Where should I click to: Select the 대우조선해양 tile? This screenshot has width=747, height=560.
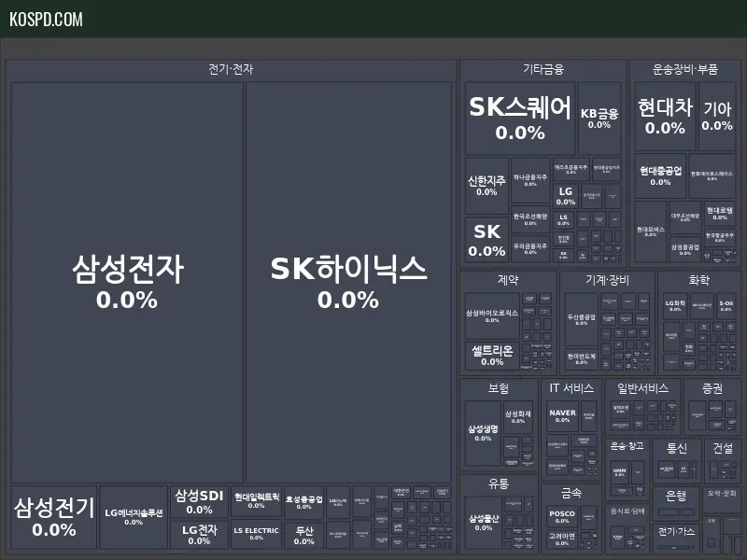(x=685, y=217)
